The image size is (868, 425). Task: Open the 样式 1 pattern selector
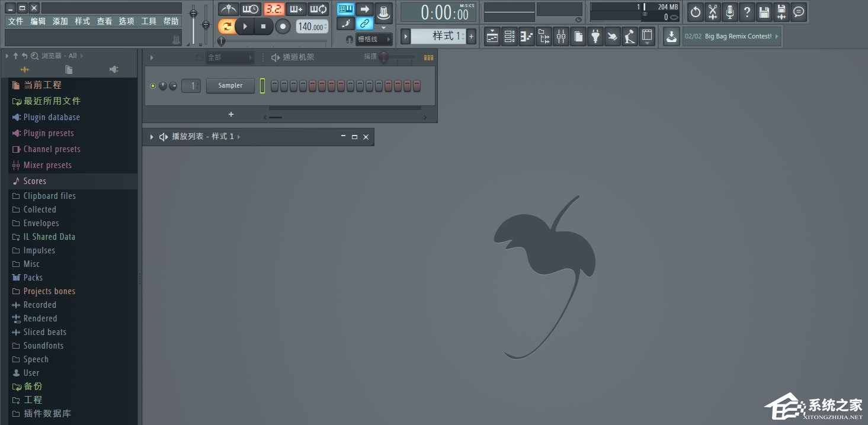click(x=440, y=36)
